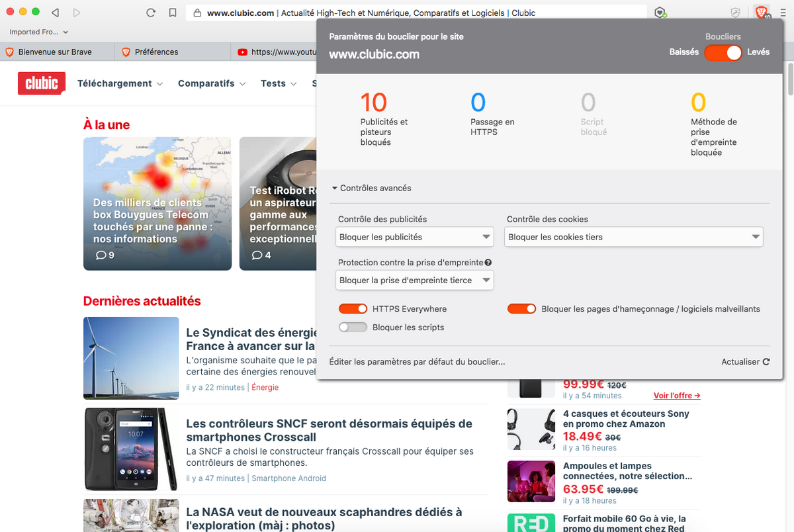The image size is (794, 532).
Task: Switch to the YouTube tab
Action: click(274, 52)
